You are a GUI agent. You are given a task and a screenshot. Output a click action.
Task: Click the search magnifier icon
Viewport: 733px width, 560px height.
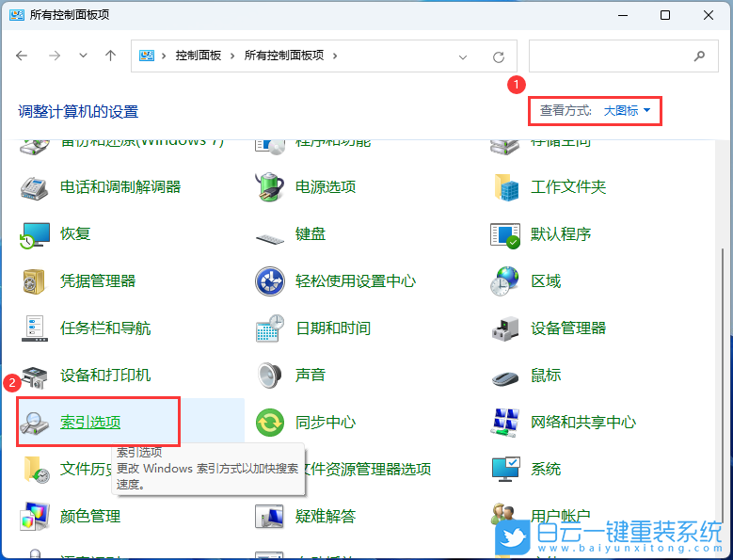(x=699, y=56)
